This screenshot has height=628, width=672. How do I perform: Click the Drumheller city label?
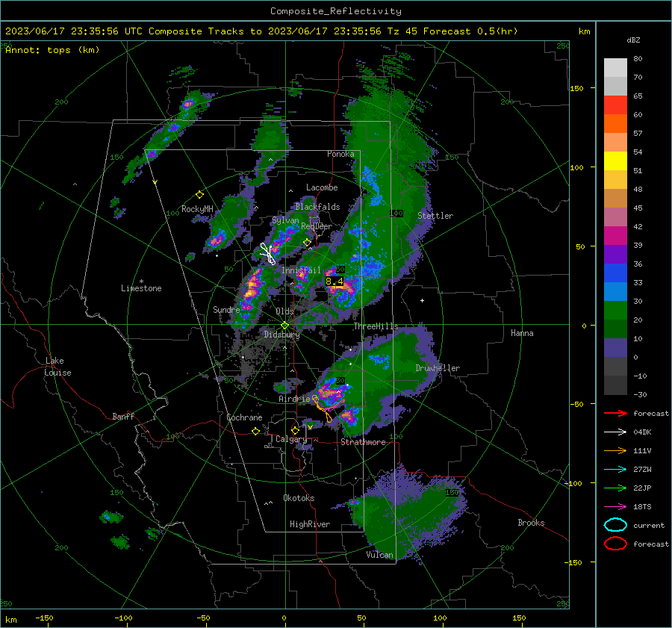(x=438, y=368)
